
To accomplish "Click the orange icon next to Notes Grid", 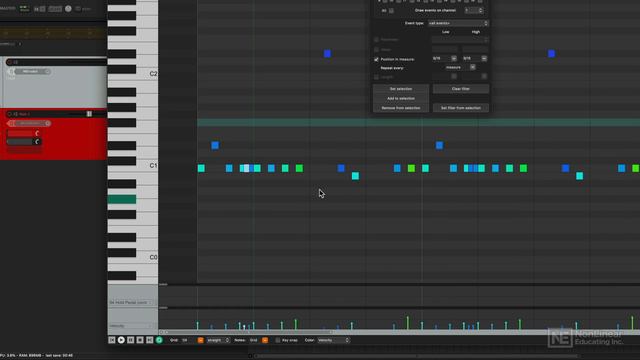I will click(x=265, y=340).
